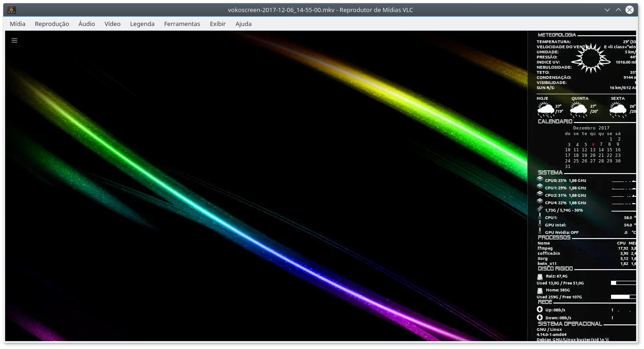Click the chevron-down arrow in the title bar
This screenshot has width=644, height=349.
pos(607,9)
